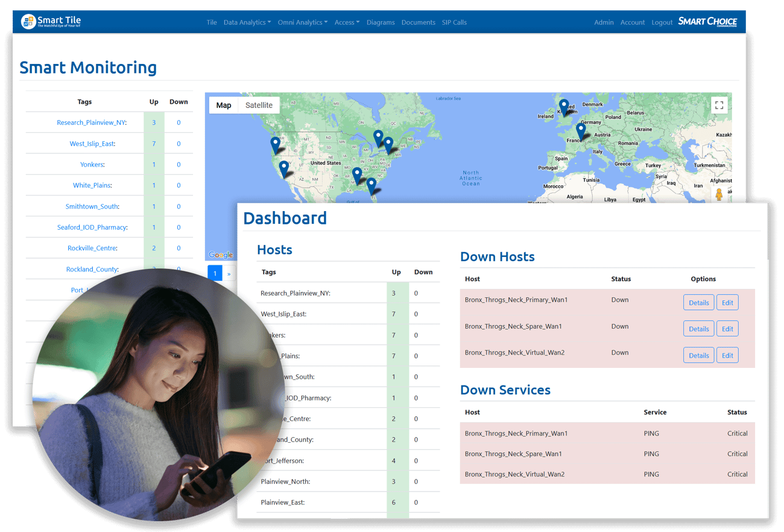Click the Street View pegman icon

coord(718,195)
